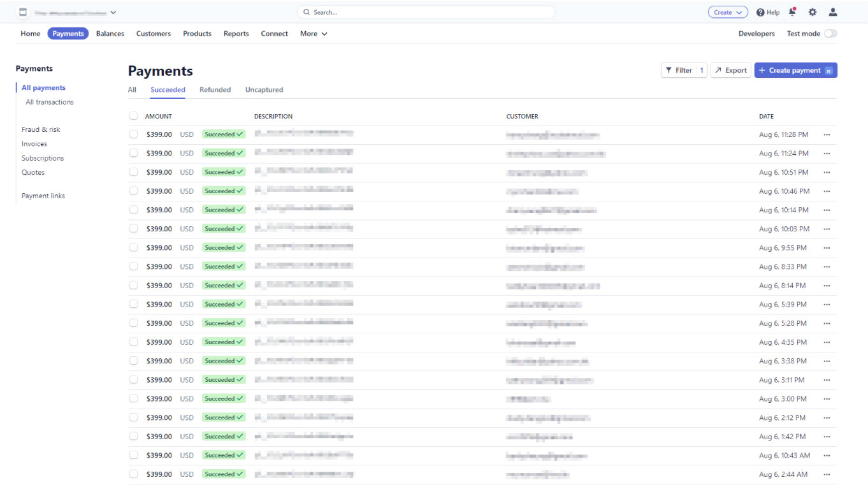This screenshot has width=868, height=487.
Task: Open the account switcher dropdown chevron
Action: point(113,12)
